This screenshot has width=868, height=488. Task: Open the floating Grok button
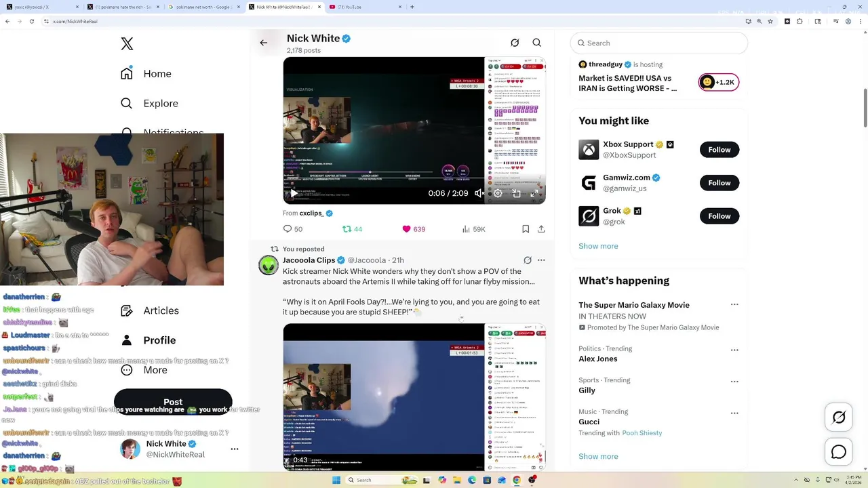coord(839,418)
